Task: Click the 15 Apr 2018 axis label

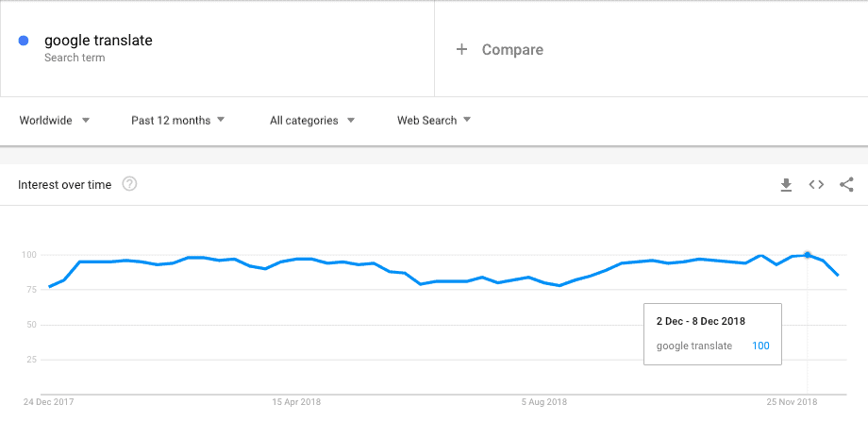Action: [296, 402]
